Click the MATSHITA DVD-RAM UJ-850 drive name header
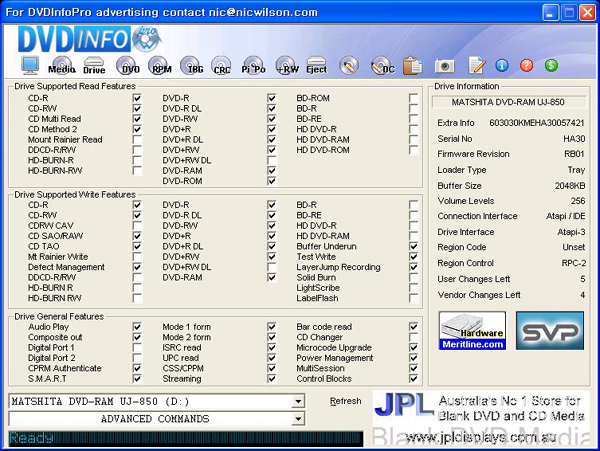Screen dimensions: 600x451 (509, 102)
